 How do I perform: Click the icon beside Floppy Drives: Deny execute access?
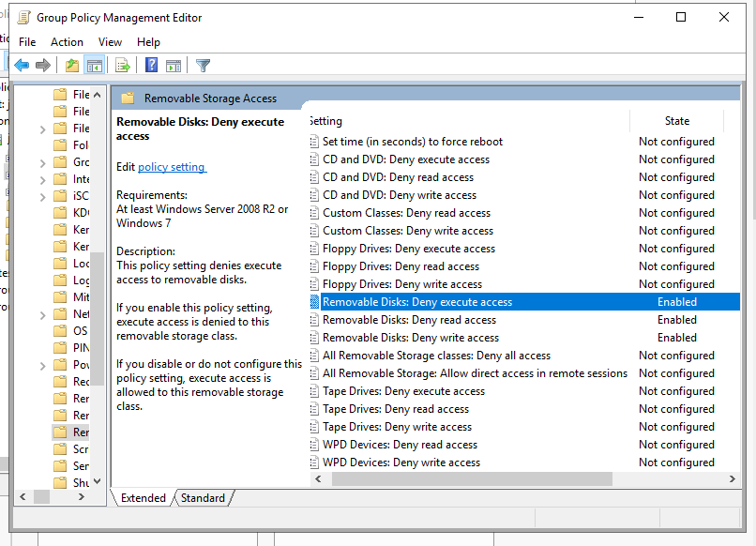pos(316,248)
